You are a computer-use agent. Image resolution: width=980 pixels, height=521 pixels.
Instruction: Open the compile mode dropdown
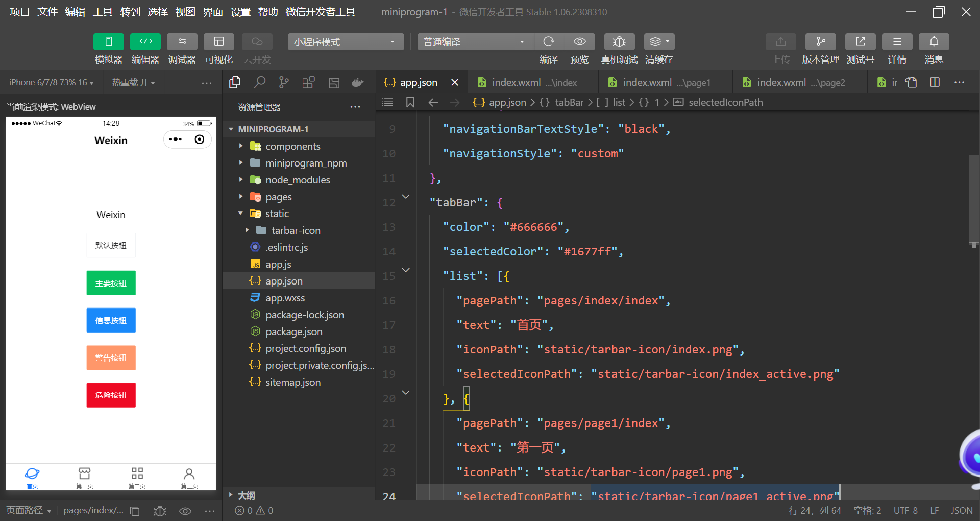pos(475,42)
